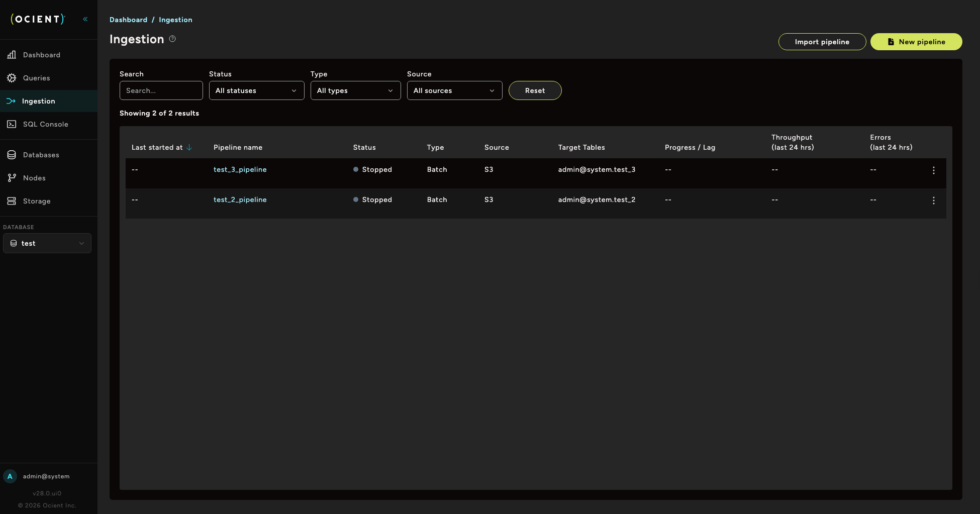Screen dimensions: 980x514
Task: Open the actions menu for test_2_pipeline
Action: [x=934, y=200]
